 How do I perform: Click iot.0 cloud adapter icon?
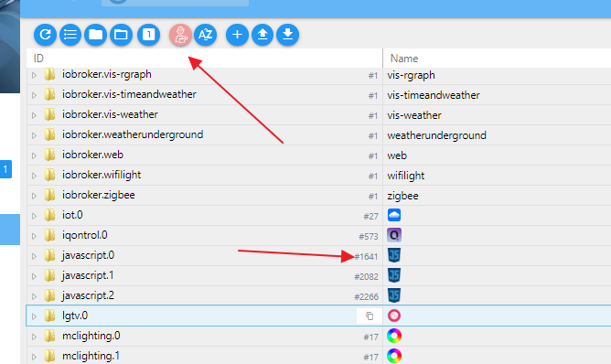[x=394, y=215]
